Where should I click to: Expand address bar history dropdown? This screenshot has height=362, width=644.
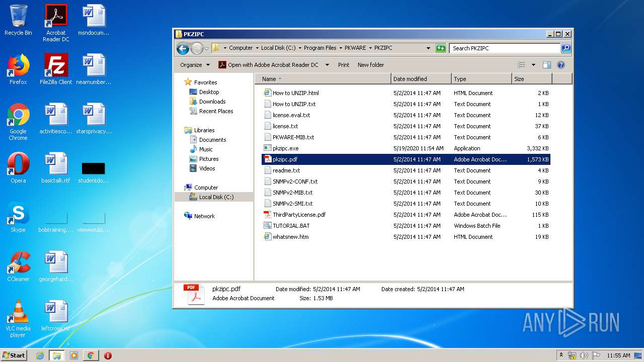(x=428, y=48)
